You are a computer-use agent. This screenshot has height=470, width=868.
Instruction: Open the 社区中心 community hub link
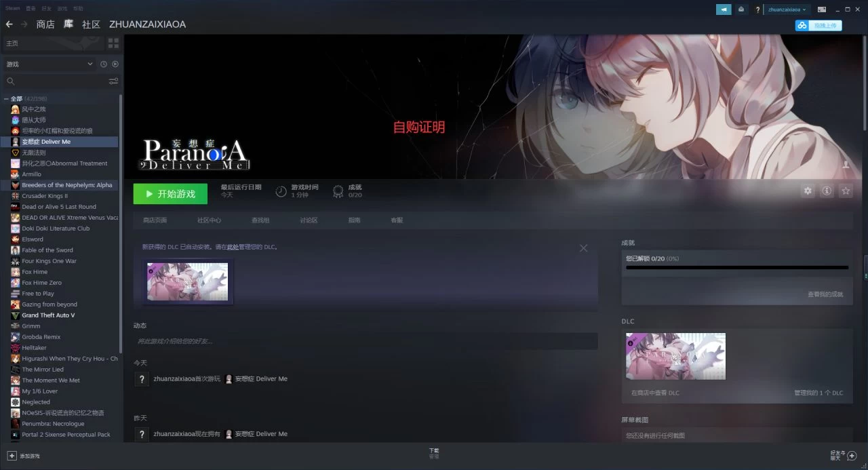point(209,220)
